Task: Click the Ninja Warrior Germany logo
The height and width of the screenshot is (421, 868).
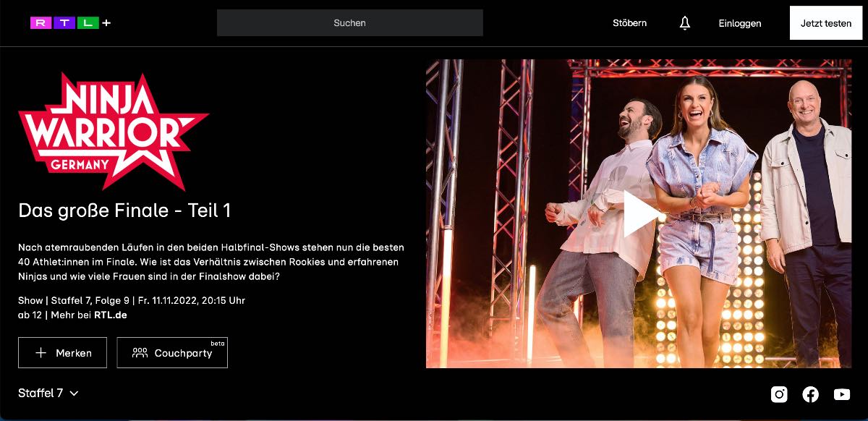Action: 114,132
